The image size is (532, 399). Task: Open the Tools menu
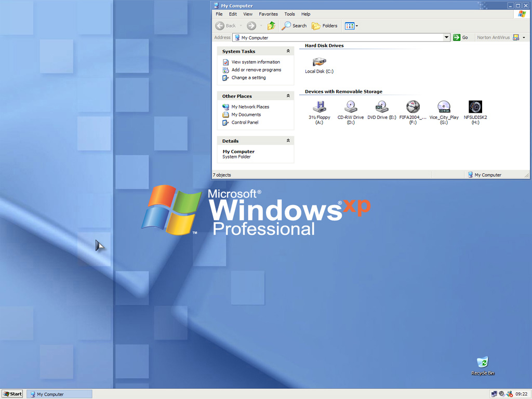pos(289,14)
